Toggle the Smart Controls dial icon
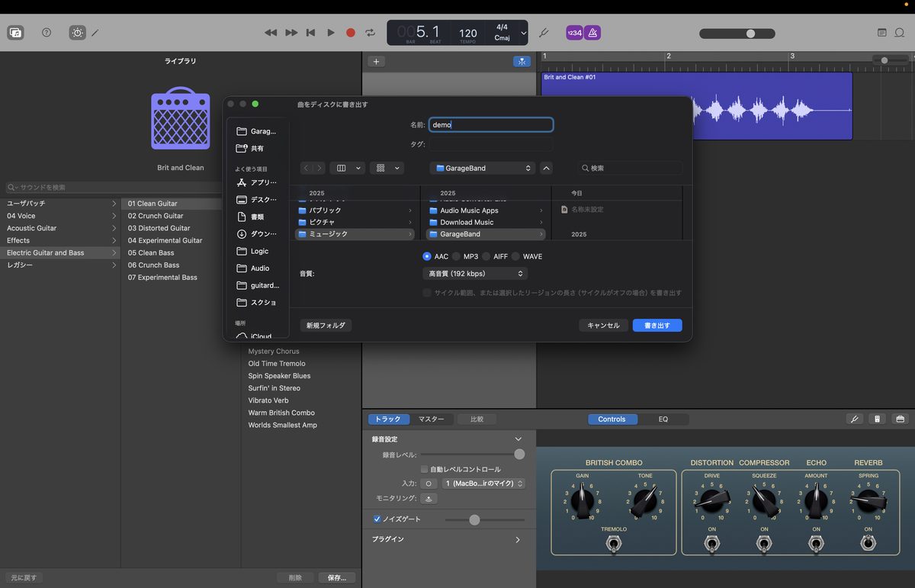915x588 pixels. tap(77, 33)
